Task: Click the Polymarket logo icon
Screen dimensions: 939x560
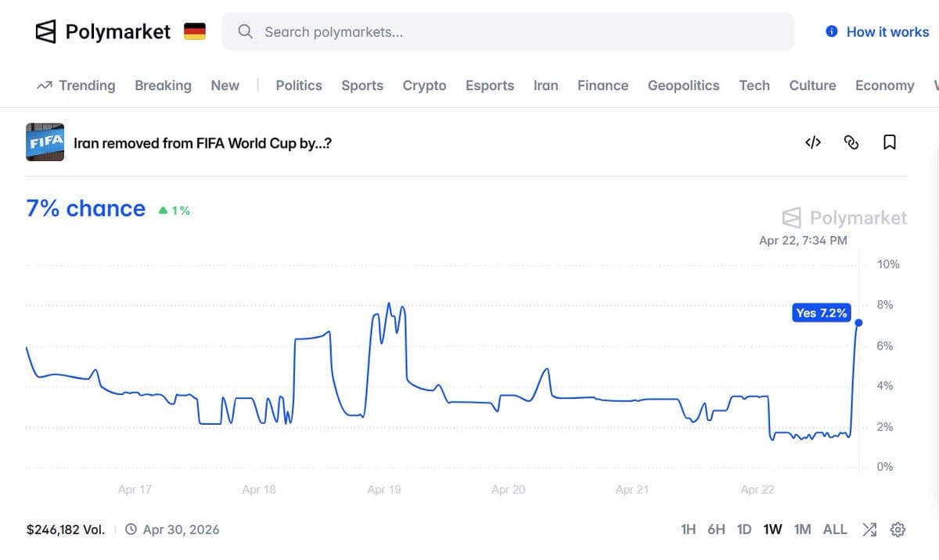Action: click(46, 32)
